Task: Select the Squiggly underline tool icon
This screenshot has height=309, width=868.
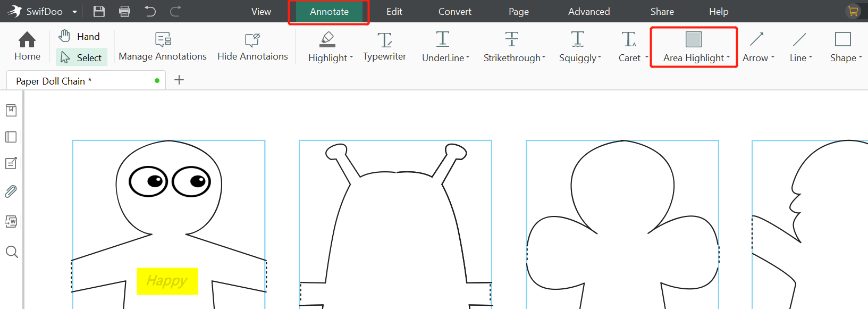Action: click(577, 39)
